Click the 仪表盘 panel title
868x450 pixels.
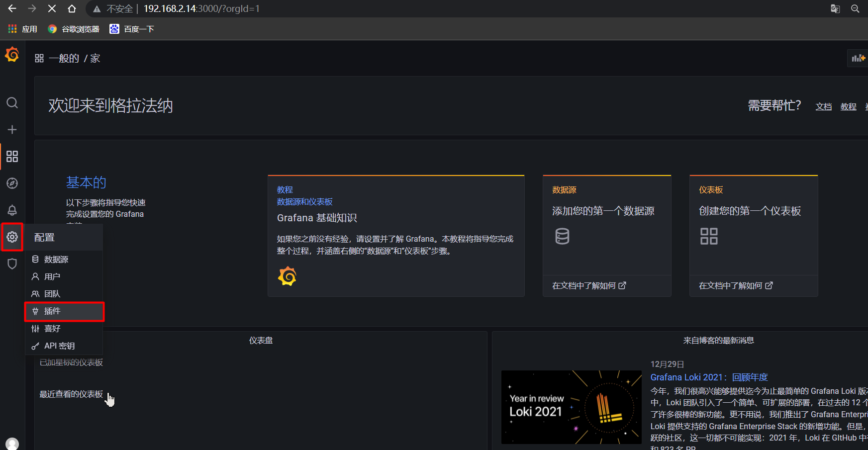261,340
